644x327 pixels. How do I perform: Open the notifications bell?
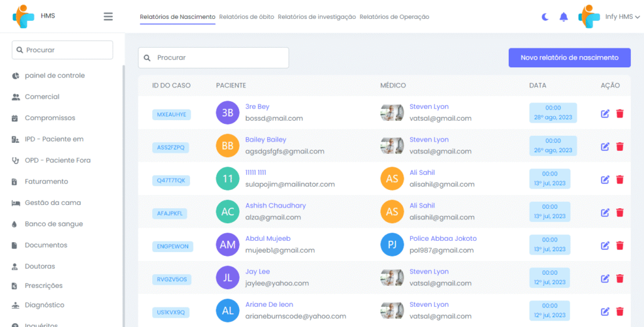564,17
